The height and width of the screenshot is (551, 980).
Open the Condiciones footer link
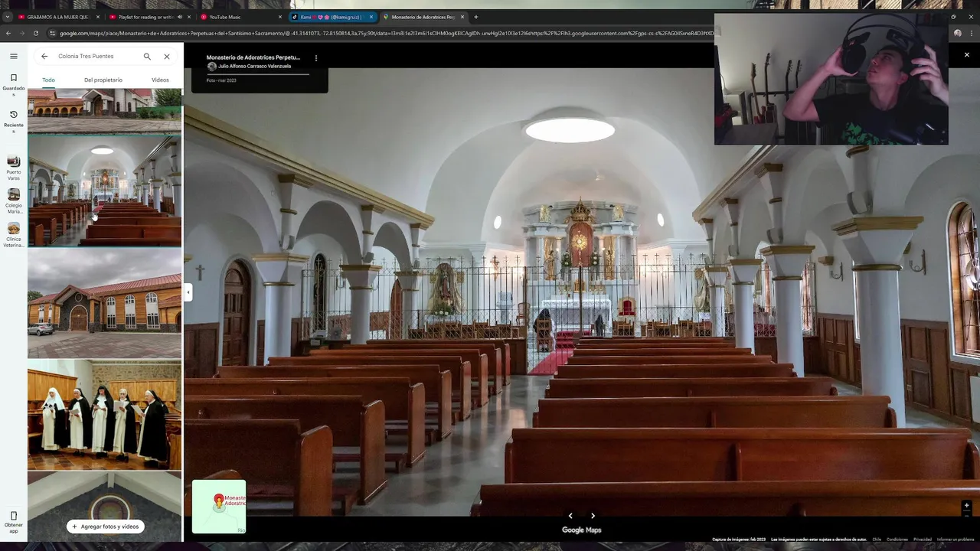pyautogui.click(x=897, y=540)
